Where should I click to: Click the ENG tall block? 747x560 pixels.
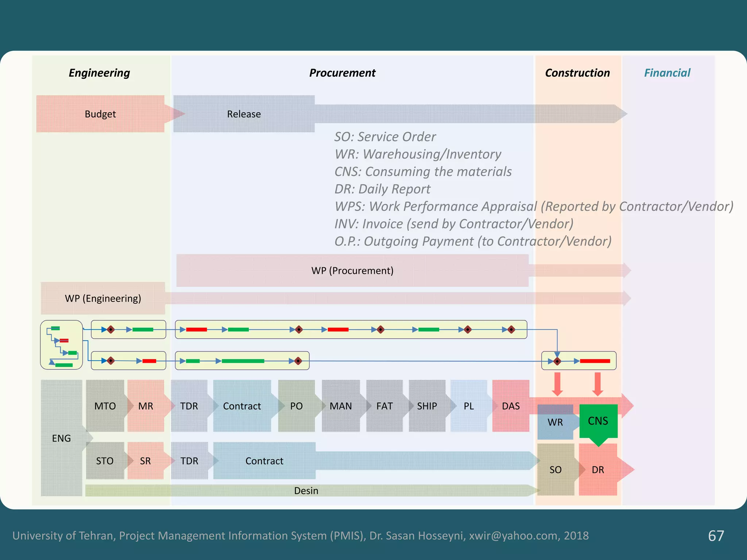pos(61,438)
